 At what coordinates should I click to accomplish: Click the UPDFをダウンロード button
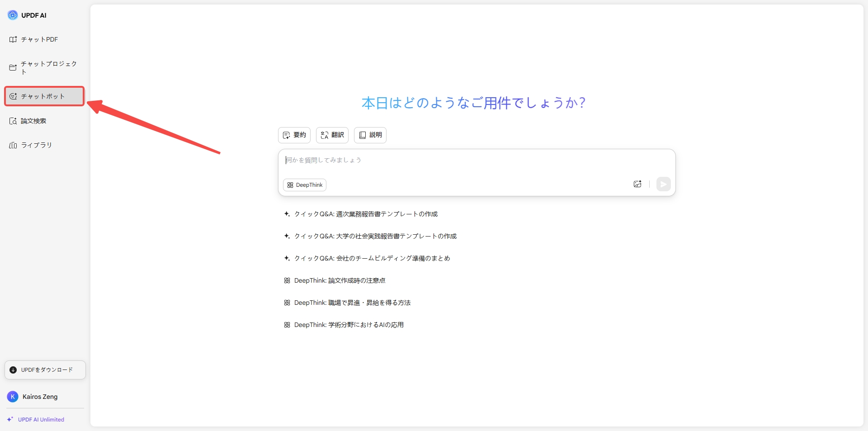point(45,370)
